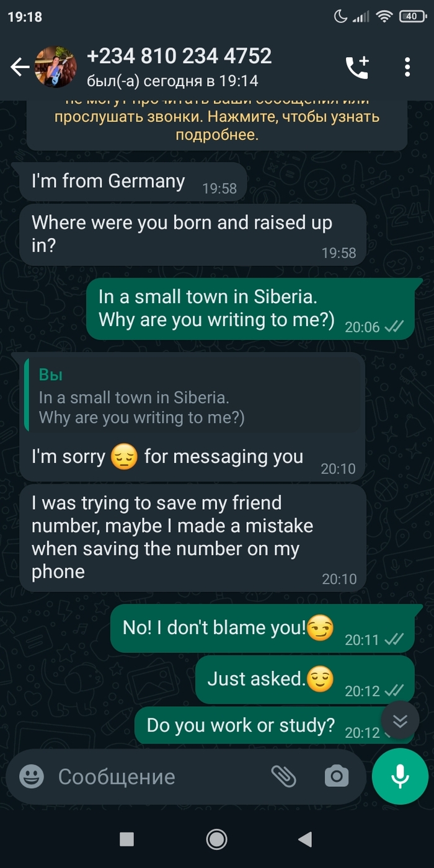Tap the quoted "Вы" reply preview
The width and height of the screenshot is (434, 868).
click(x=193, y=396)
